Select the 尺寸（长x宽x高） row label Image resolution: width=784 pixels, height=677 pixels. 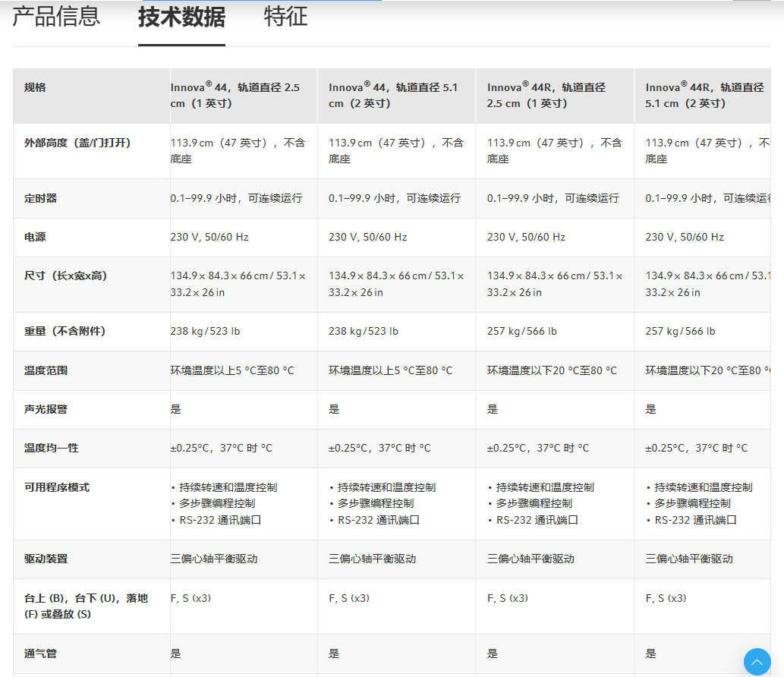click(x=65, y=276)
